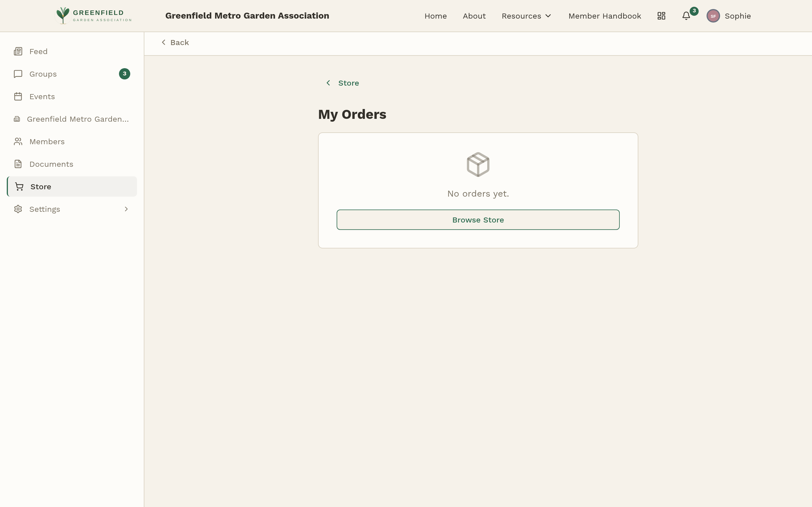This screenshot has width=812, height=507.
Task: Click the Events calendar icon
Action: point(18,96)
